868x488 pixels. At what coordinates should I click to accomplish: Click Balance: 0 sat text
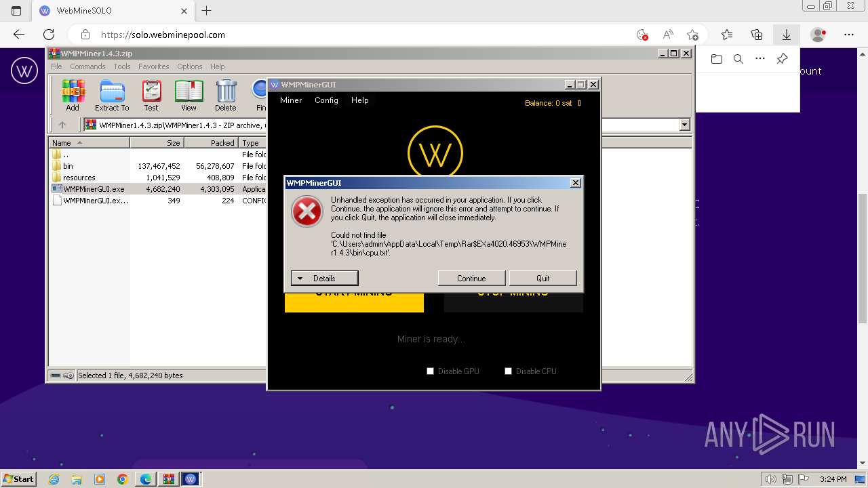tap(549, 103)
